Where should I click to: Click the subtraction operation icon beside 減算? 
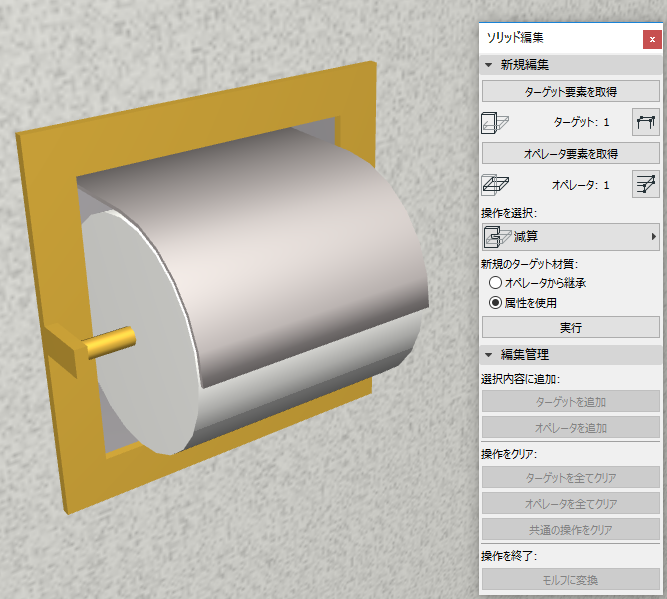coord(497,237)
